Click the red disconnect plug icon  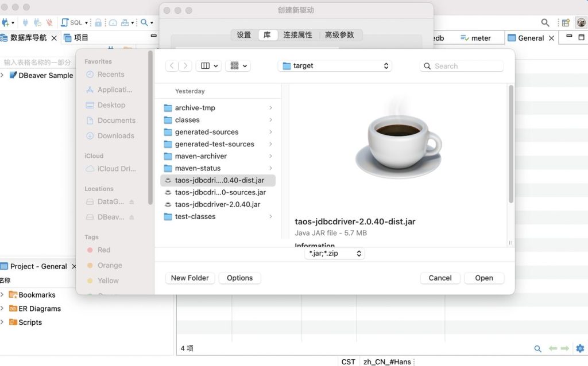[49, 22]
